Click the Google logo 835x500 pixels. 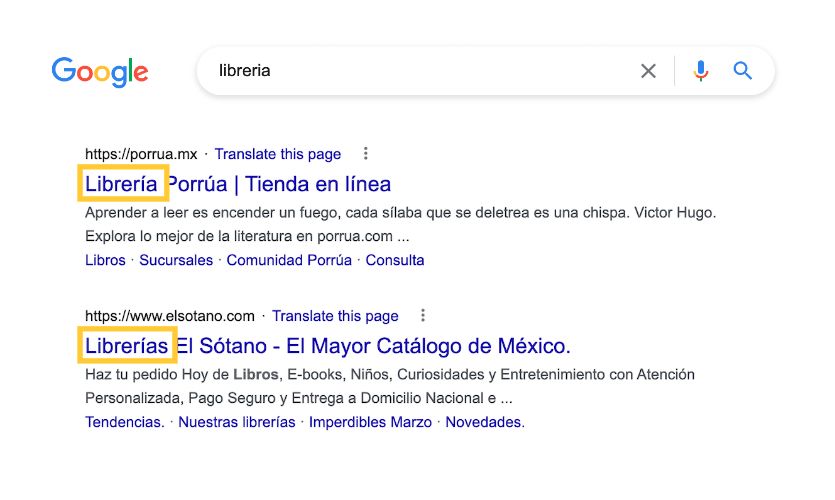coord(100,71)
